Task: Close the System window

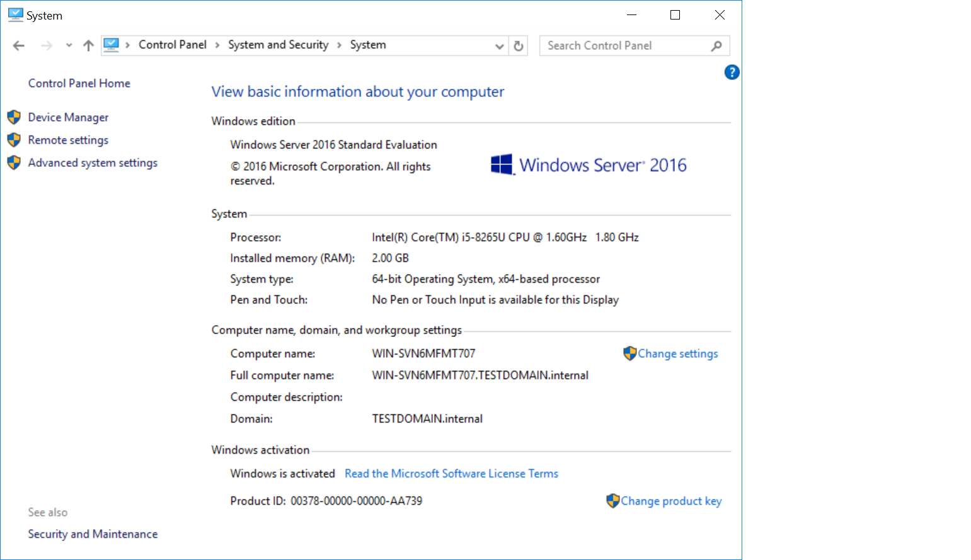Action: pyautogui.click(x=720, y=15)
